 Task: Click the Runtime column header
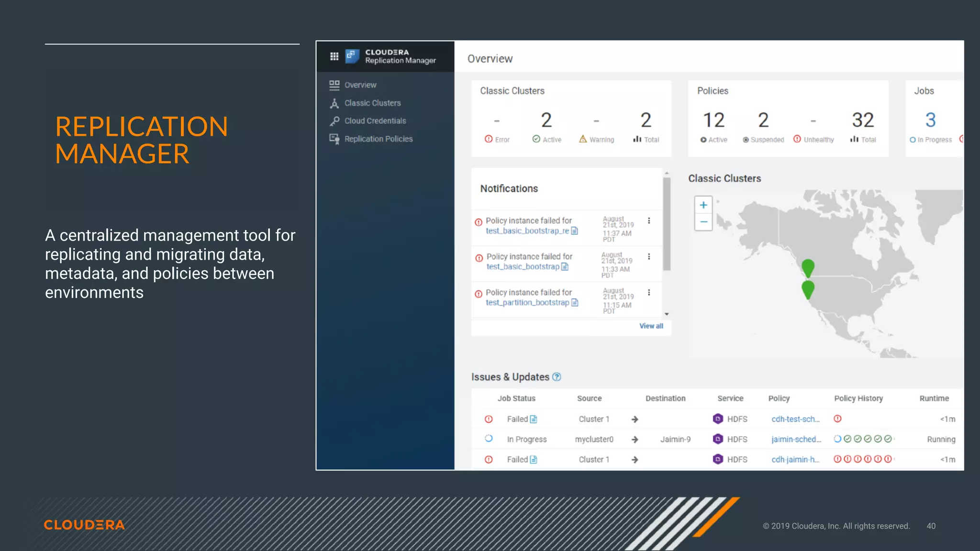[934, 398]
